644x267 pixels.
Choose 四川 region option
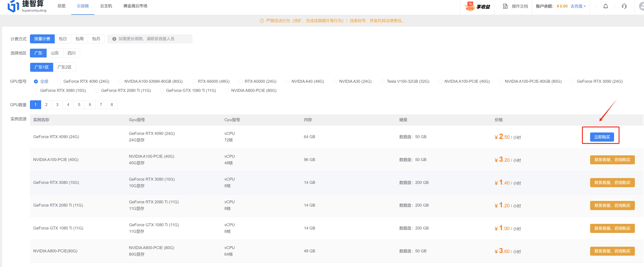pyautogui.click(x=71, y=53)
